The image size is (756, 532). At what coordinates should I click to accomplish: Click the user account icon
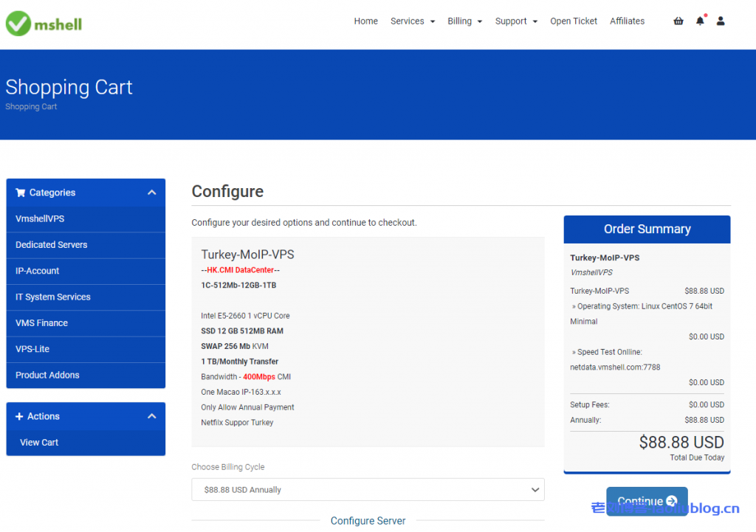(x=721, y=21)
